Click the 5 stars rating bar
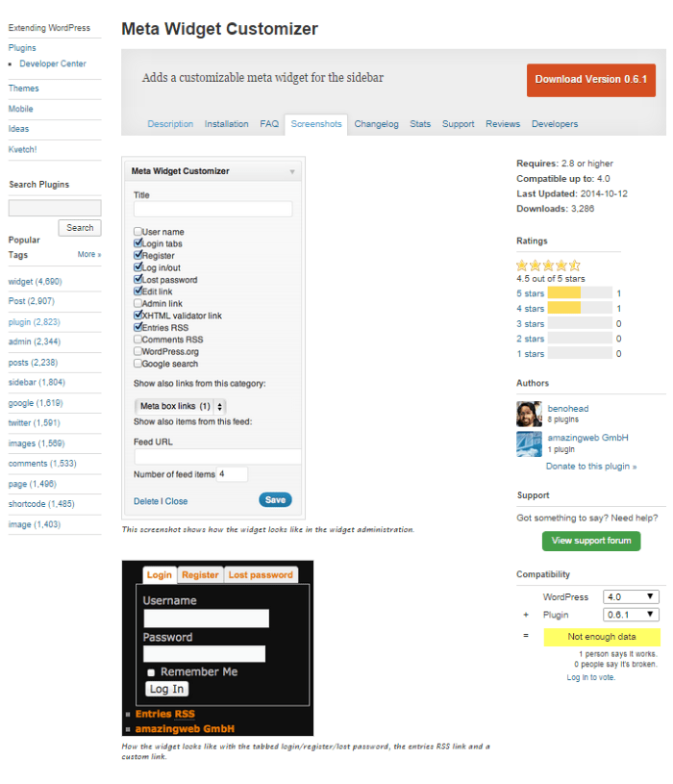Screen dimensions: 673x784 (580, 293)
